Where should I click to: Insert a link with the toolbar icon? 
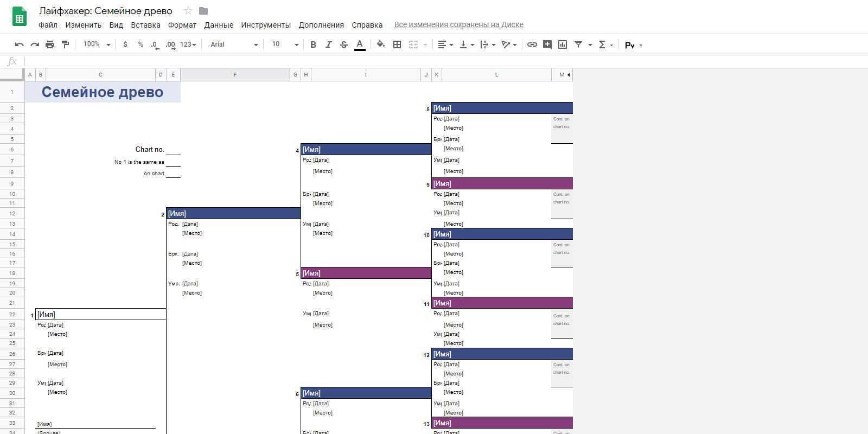(x=532, y=44)
